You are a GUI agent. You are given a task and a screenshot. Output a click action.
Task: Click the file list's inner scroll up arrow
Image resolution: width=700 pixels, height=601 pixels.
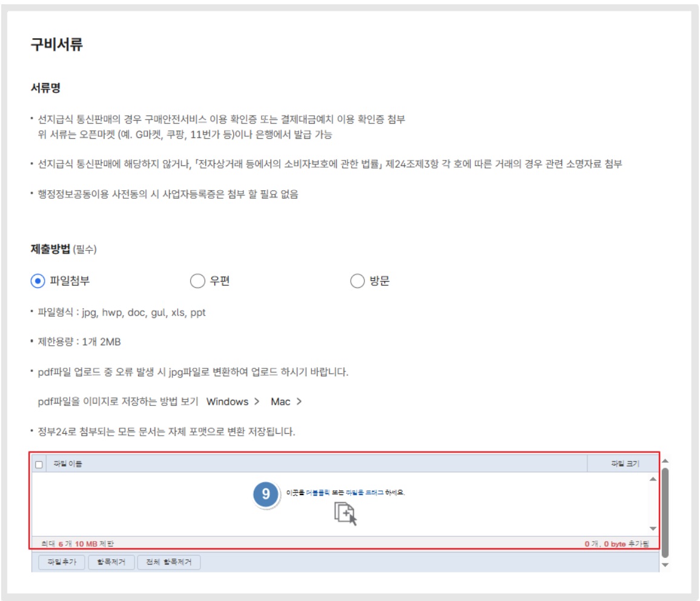[653, 479]
